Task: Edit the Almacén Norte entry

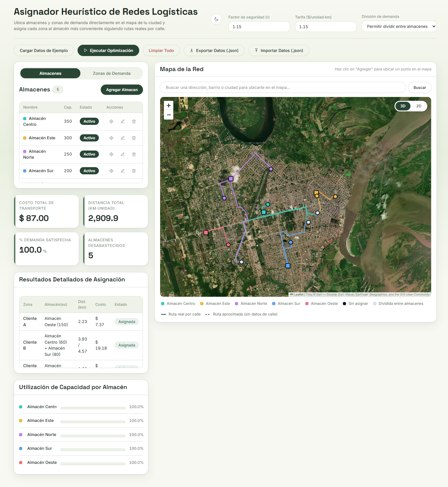Action: tap(123, 154)
